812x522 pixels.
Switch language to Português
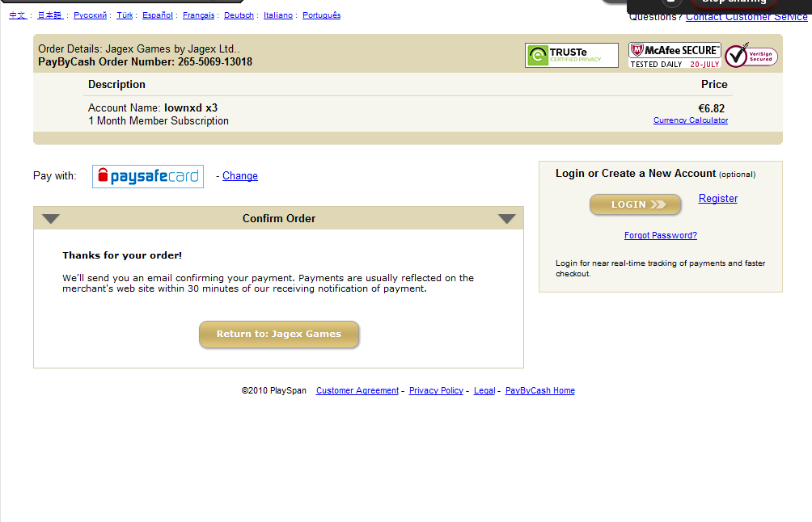click(x=322, y=15)
